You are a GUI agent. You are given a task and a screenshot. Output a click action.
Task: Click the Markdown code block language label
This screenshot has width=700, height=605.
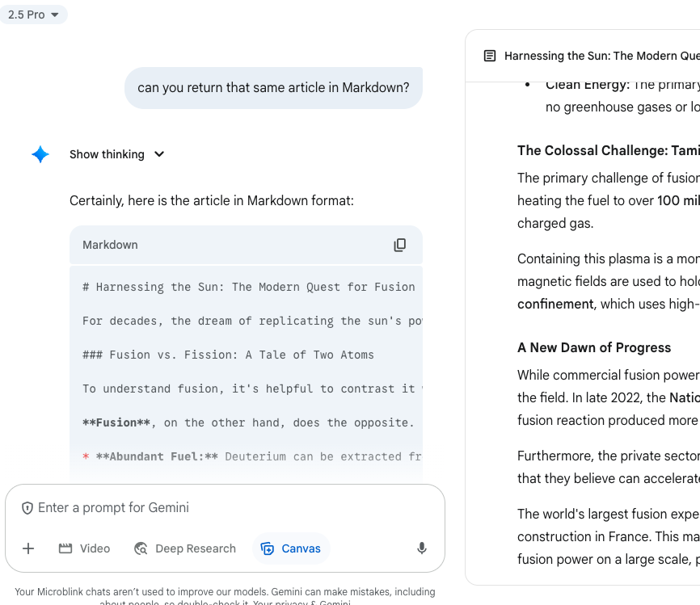[110, 245]
